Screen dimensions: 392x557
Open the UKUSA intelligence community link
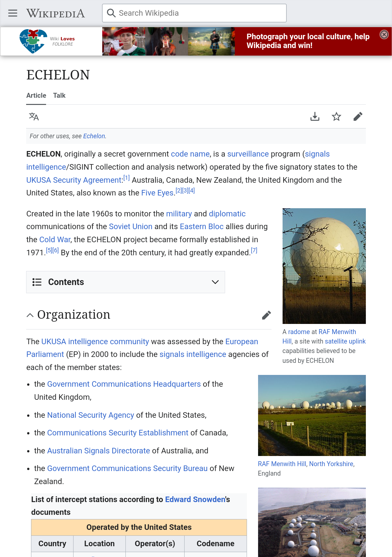95,342
